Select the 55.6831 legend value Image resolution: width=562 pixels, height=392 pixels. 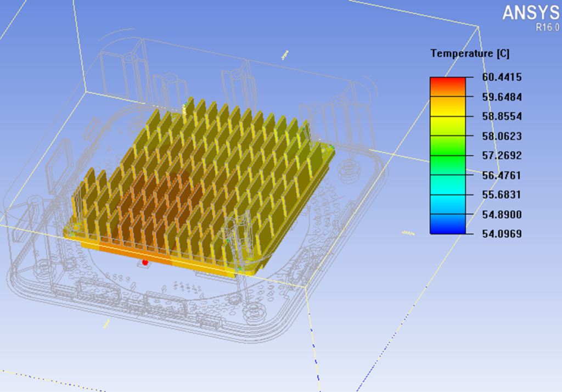click(502, 194)
